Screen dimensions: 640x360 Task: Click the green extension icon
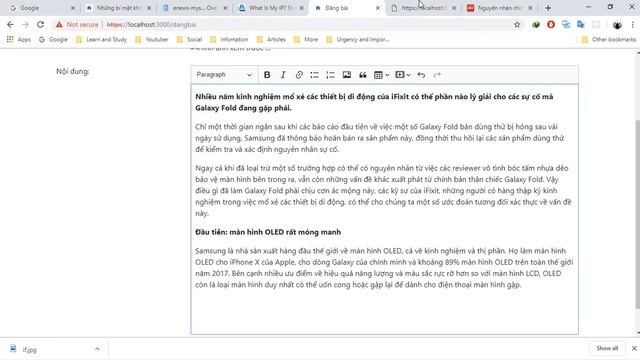(x=536, y=24)
